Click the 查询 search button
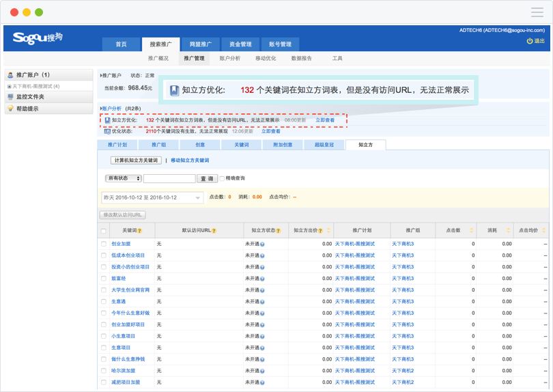This screenshot has height=392, width=553. tap(207, 178)
